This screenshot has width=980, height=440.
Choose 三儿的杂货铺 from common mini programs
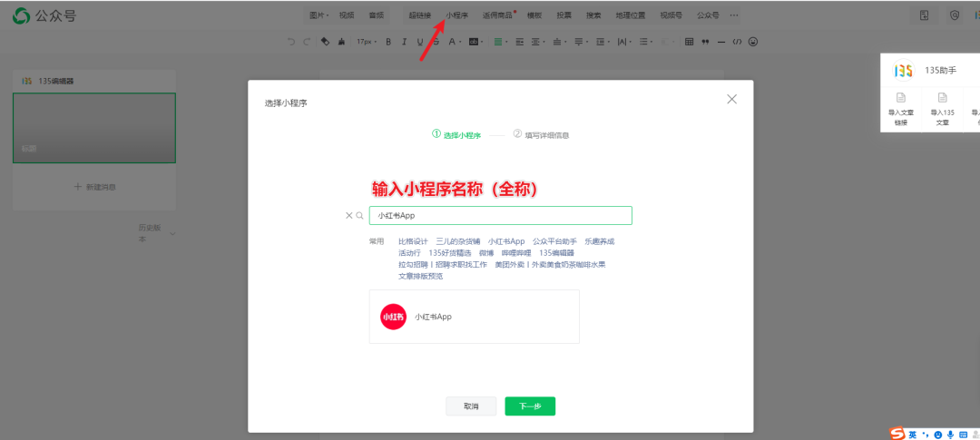[458, 241]
